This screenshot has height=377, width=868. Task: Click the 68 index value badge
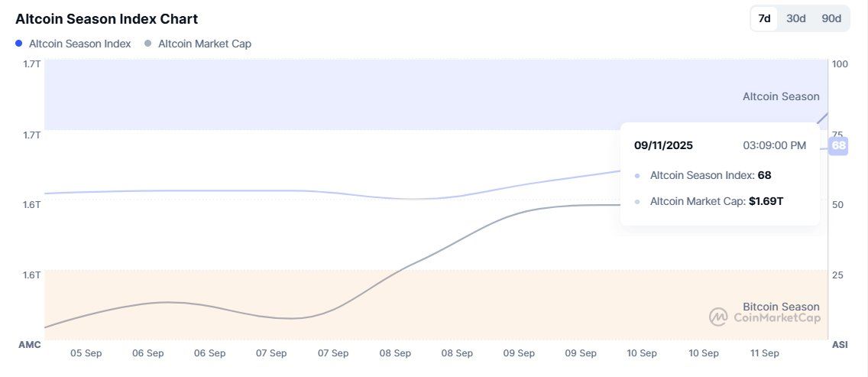point(839,145)
